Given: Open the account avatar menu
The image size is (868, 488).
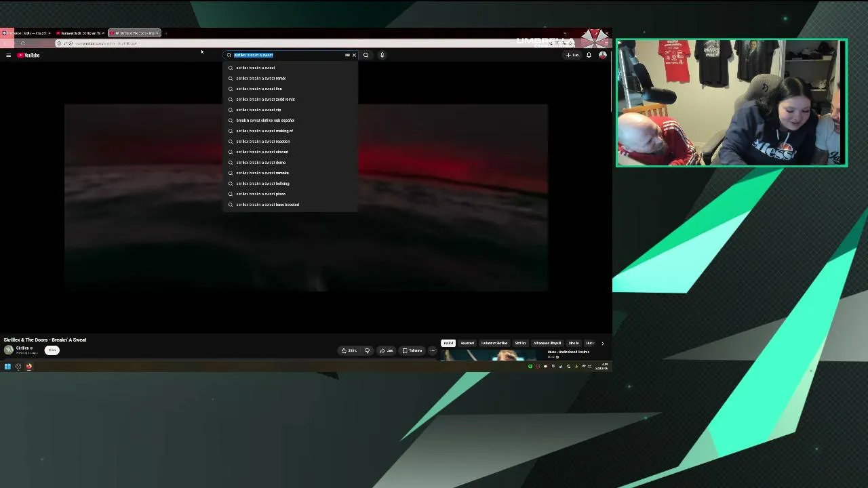Looking at the screenshot, I should pyautogui.click(x=602, y=55).
